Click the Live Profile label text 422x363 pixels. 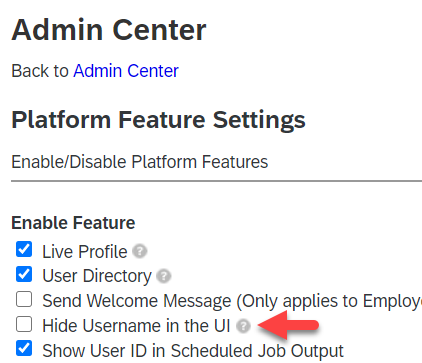(85, 252)
